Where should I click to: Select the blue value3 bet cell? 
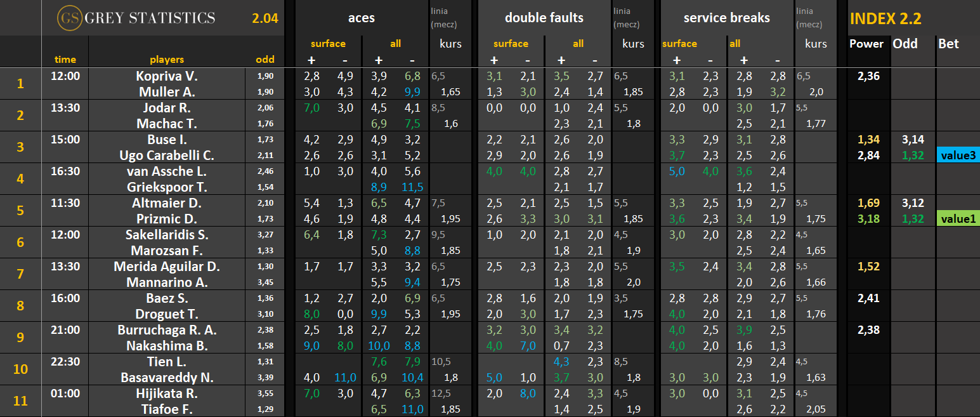[958, 156]
